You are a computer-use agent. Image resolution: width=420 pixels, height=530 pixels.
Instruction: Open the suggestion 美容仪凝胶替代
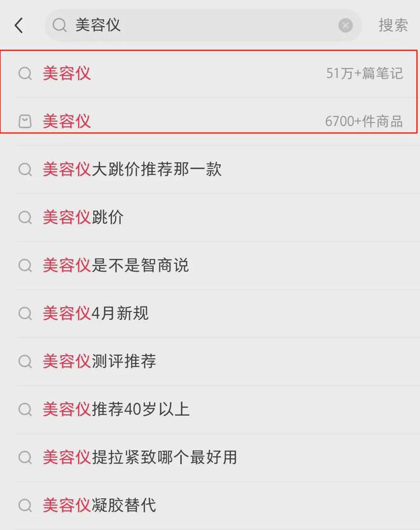coord(102,505)
